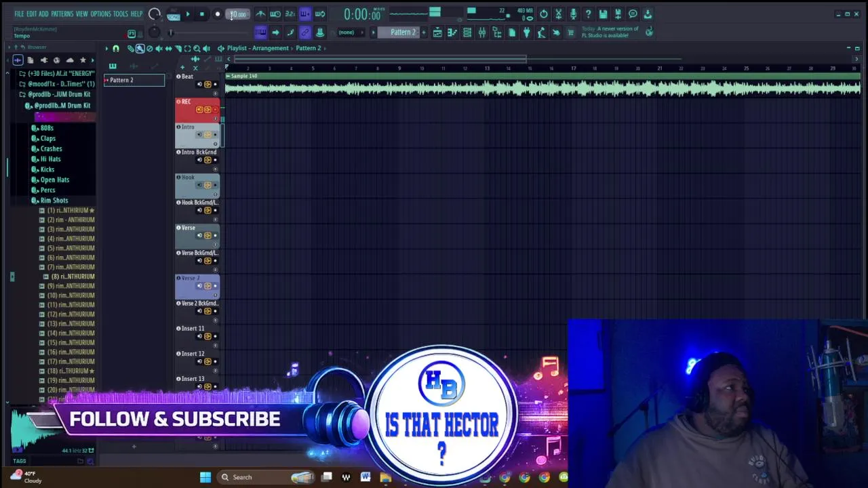This screenshot has height=488, width=868.
Task: Click the Play transport button
Action: point(188,14)
